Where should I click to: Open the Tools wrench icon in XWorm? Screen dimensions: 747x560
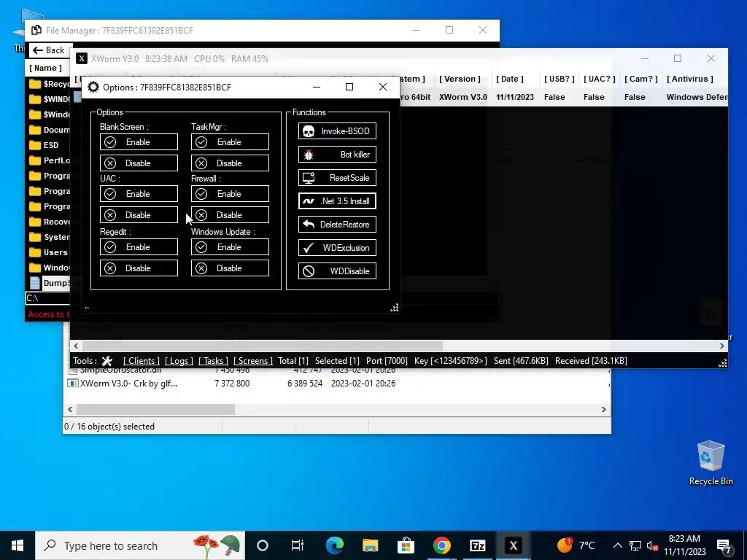(x=107, y=361)
